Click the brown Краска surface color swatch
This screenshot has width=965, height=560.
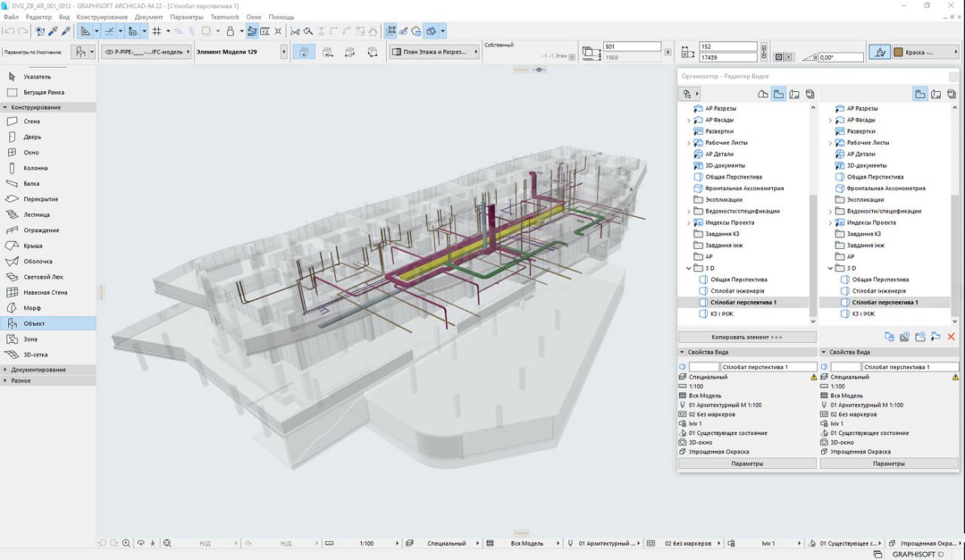pos(899,53)
